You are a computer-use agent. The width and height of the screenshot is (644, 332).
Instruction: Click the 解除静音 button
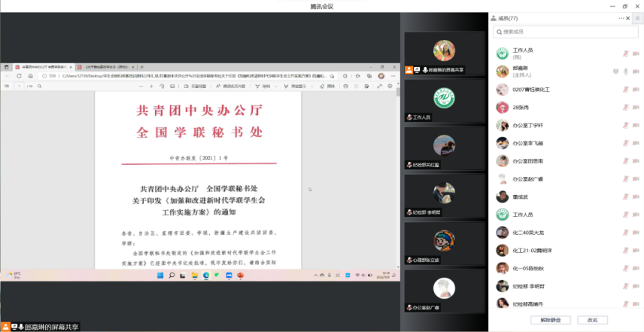(x=551, y=320)
